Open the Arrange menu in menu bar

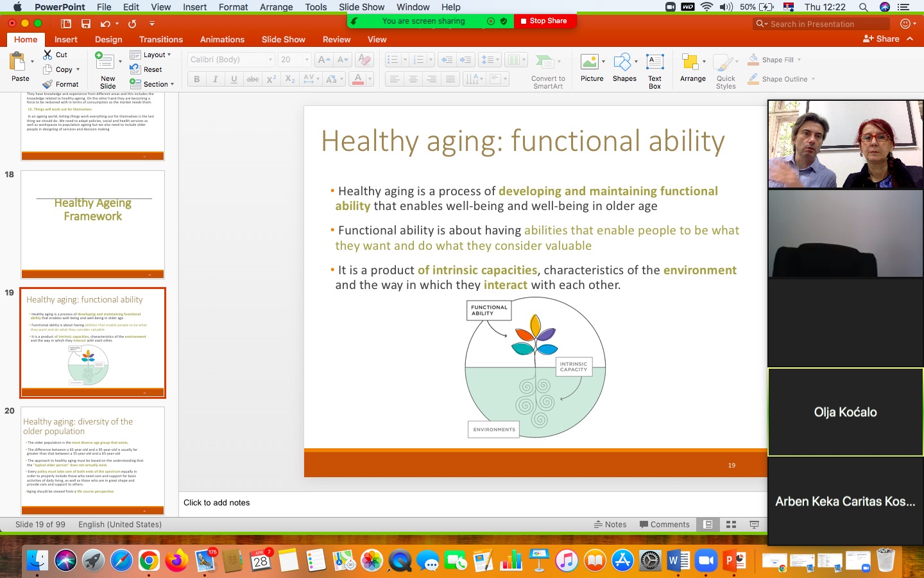[277, 7]
